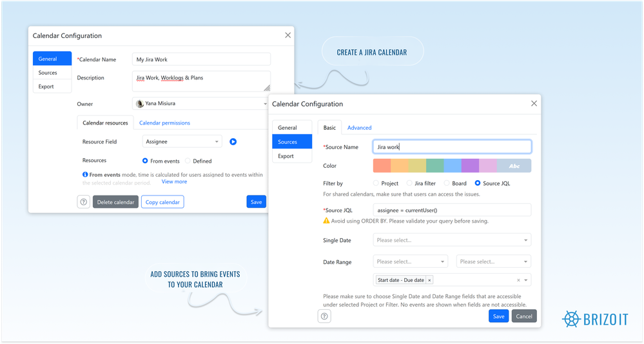Viewport: 644px width, 344px height.
Task: Select the 'Defined' resources radio option
Action: click(188, 161)
